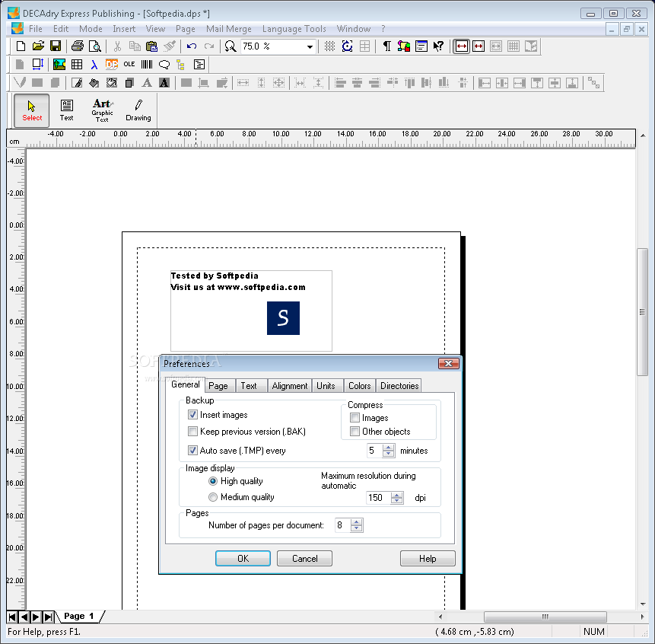Open a file using the folder icon
This screenshot has height=644, width=655.
coord(38,46)
